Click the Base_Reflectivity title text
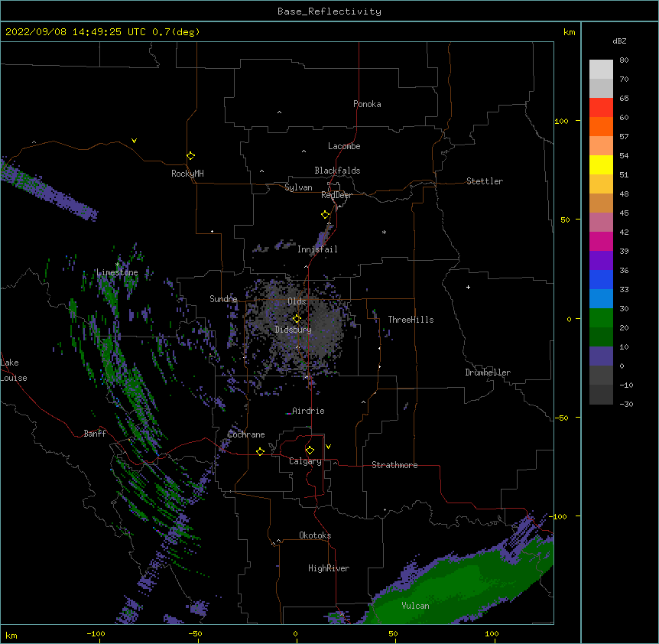Screen dimensions: 659x644 329,11
